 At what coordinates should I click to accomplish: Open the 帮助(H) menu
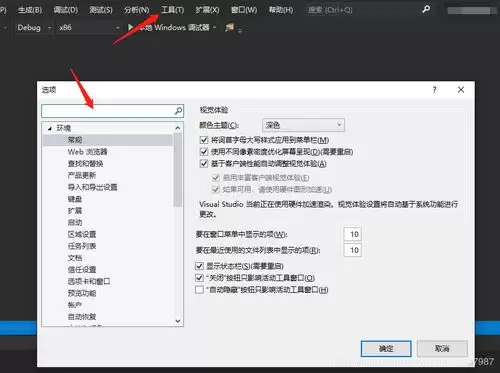(281, 10)
